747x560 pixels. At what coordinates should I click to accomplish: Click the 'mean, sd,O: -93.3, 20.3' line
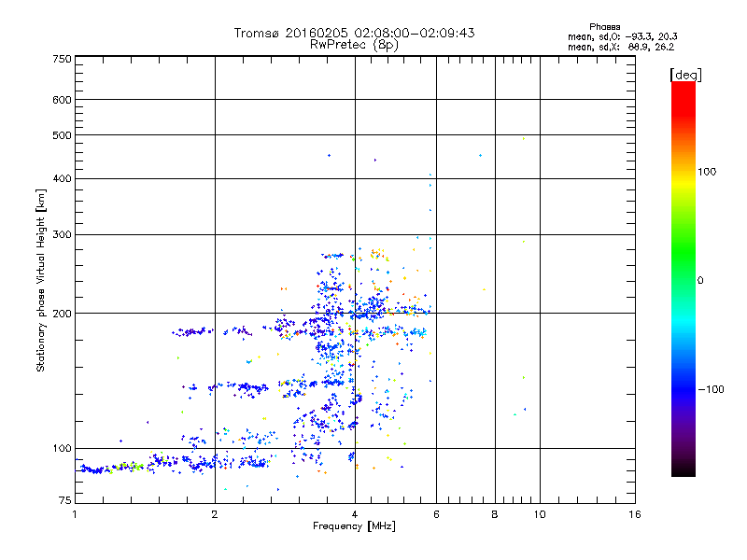[622, 36]
